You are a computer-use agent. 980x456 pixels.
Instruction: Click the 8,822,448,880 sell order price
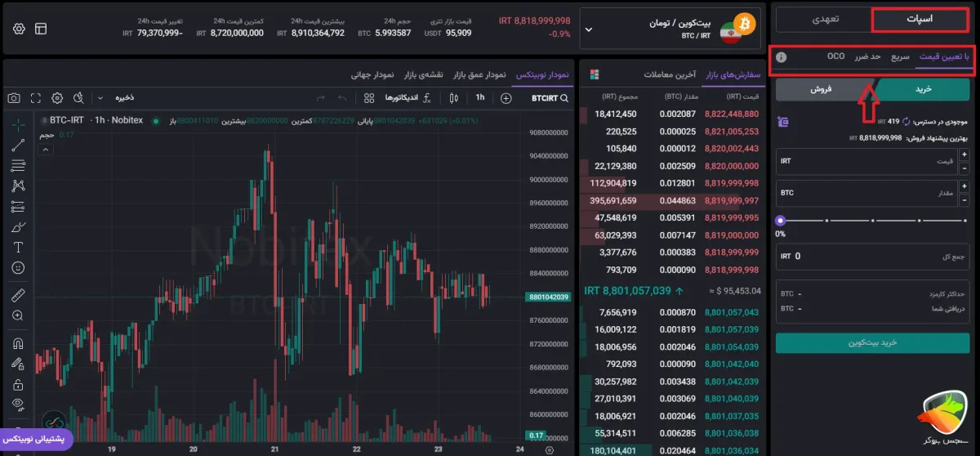click(x=730, y=114)
